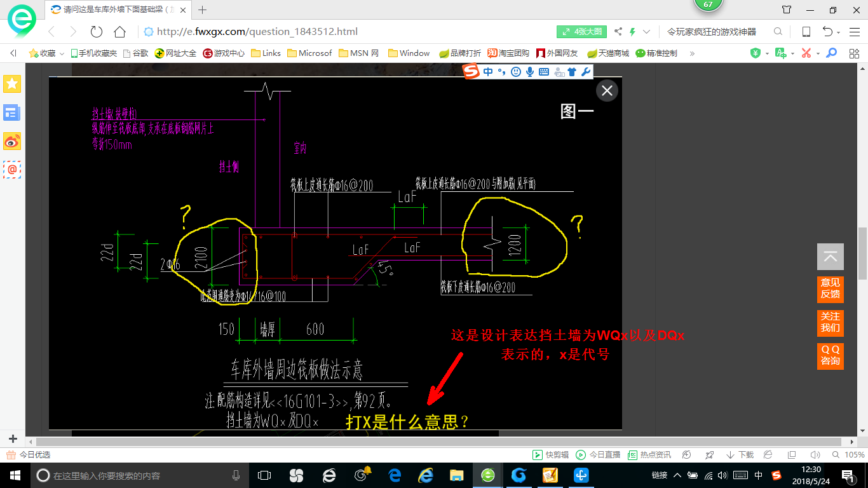This screenshot has height=488, width=868.
Task: Open the 手机收藏夹 bookmark
Action: pyautogui.click(x=93, y=53)
